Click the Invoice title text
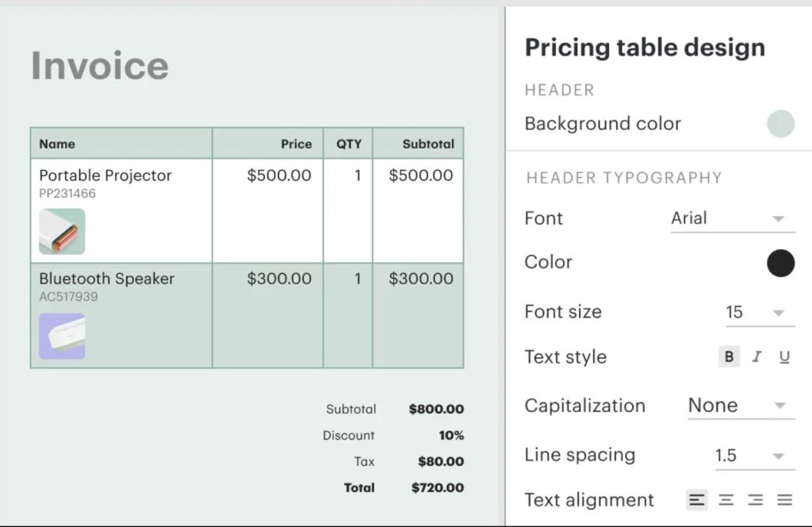 [x=99, y=66]
